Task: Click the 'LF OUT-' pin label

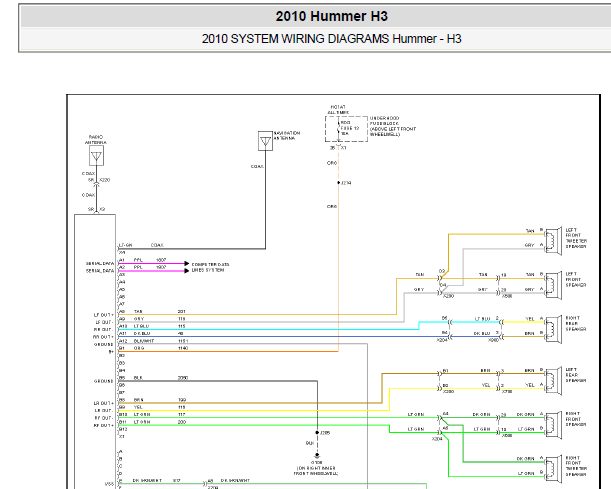Action: pyautogui.click(x=104, y=322)
